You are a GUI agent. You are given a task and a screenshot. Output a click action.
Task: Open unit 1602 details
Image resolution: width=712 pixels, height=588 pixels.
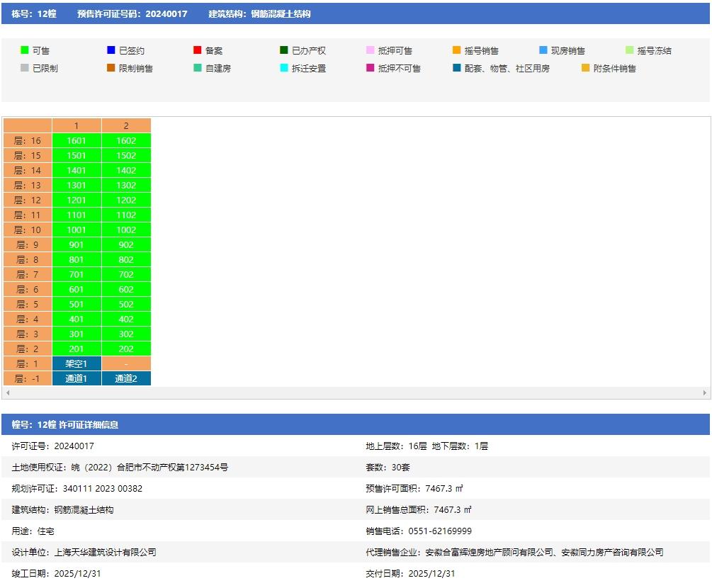[126, 141]
